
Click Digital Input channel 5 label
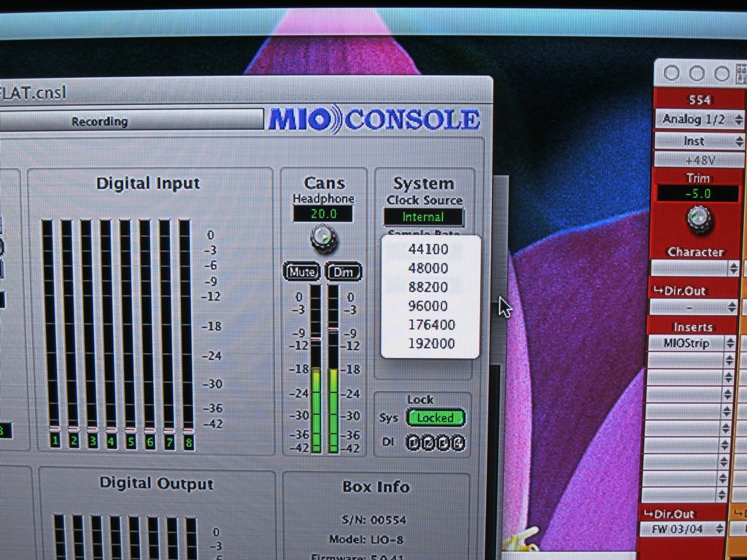coord(131,443)
